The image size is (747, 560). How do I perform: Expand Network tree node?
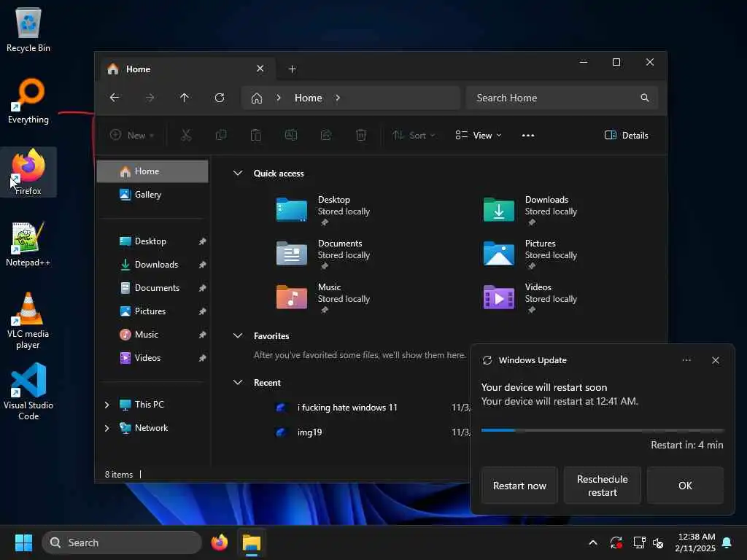(107, 427)
